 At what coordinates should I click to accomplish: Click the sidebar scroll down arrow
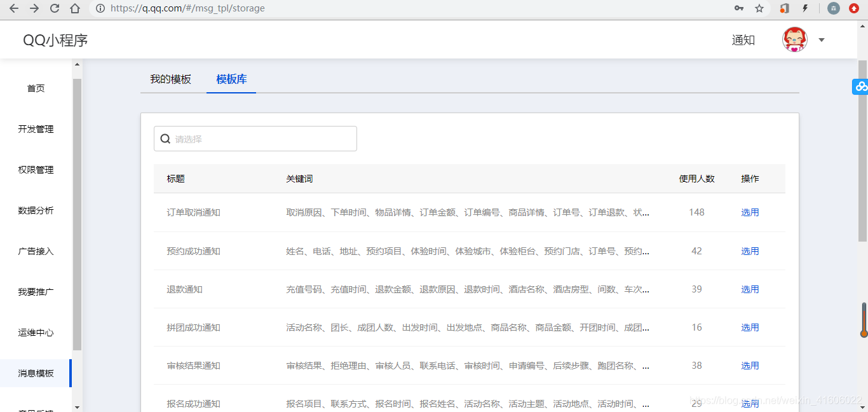coord(77,407)
